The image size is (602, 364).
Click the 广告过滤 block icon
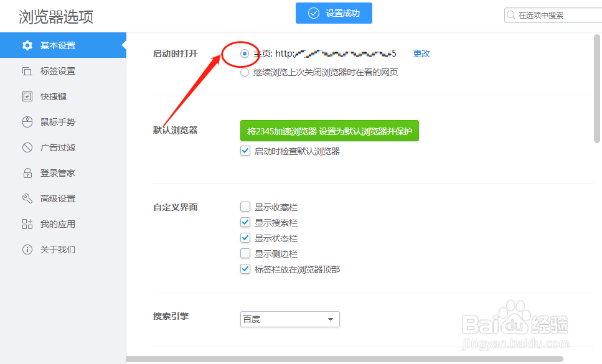(27, 147)
